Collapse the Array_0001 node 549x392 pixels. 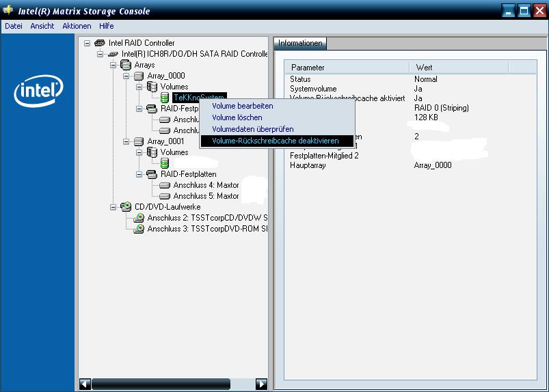(126, 141)
